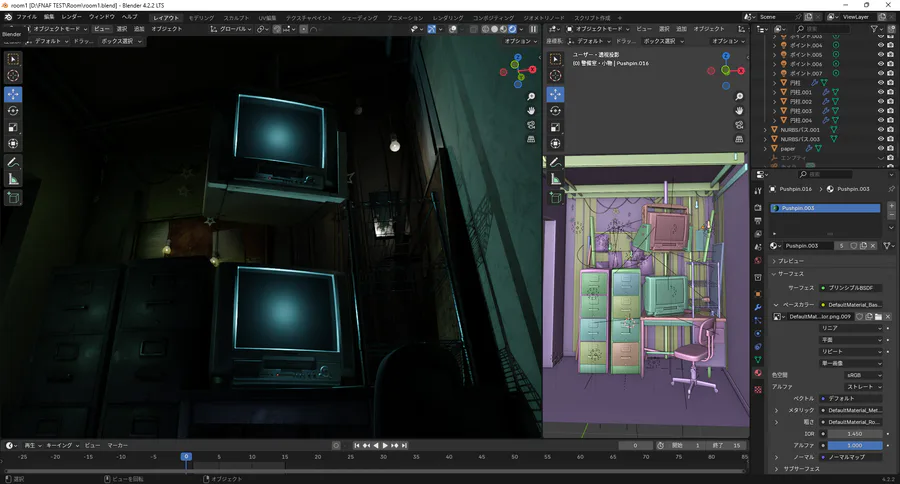Select the Scale tool in left viewport
This screenshot has height=484, width=900.
click(x=13, y=127)
